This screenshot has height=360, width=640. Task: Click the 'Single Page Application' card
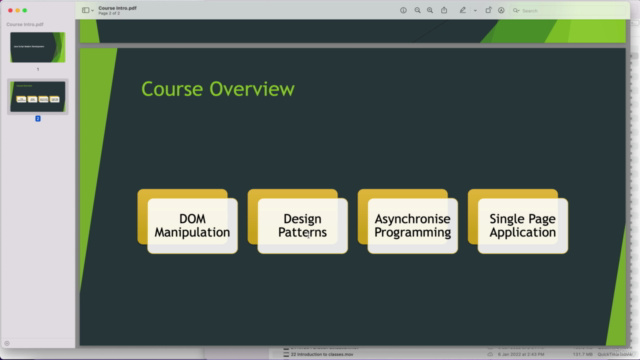click(x=523, y=226)
